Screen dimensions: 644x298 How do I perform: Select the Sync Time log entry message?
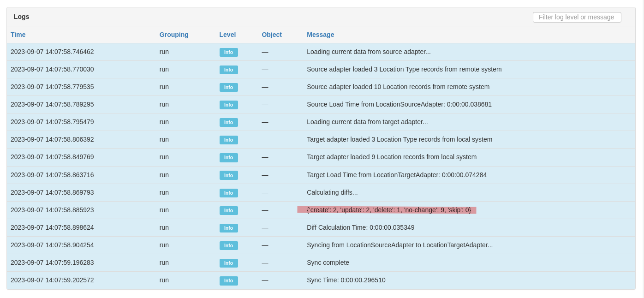pos(346,280)
